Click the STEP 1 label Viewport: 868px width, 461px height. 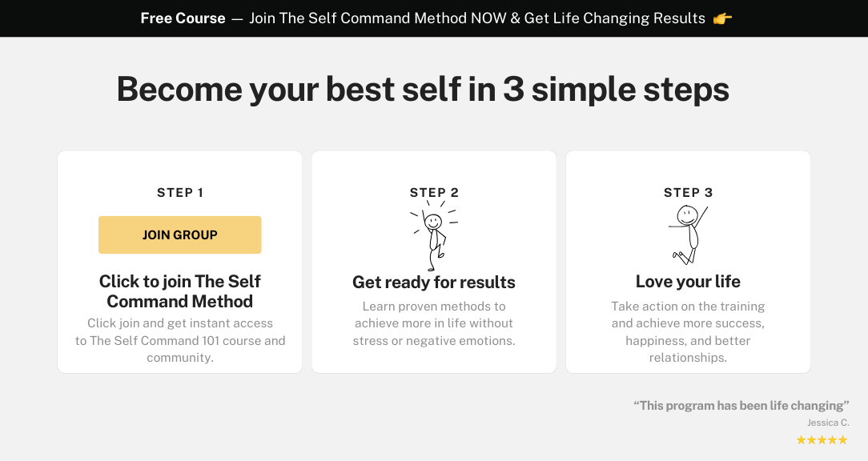[x=179, y=192]
